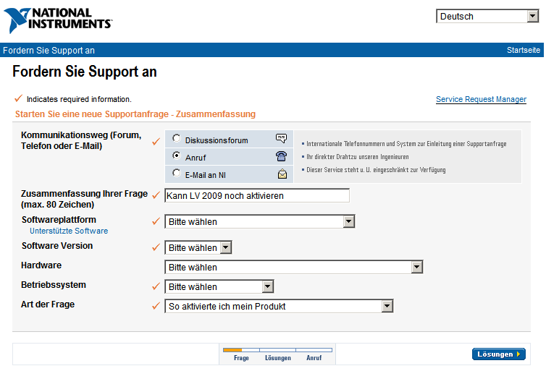Open the Deutsch language dropdown
546x392 pixels.
tap(492, 17)
